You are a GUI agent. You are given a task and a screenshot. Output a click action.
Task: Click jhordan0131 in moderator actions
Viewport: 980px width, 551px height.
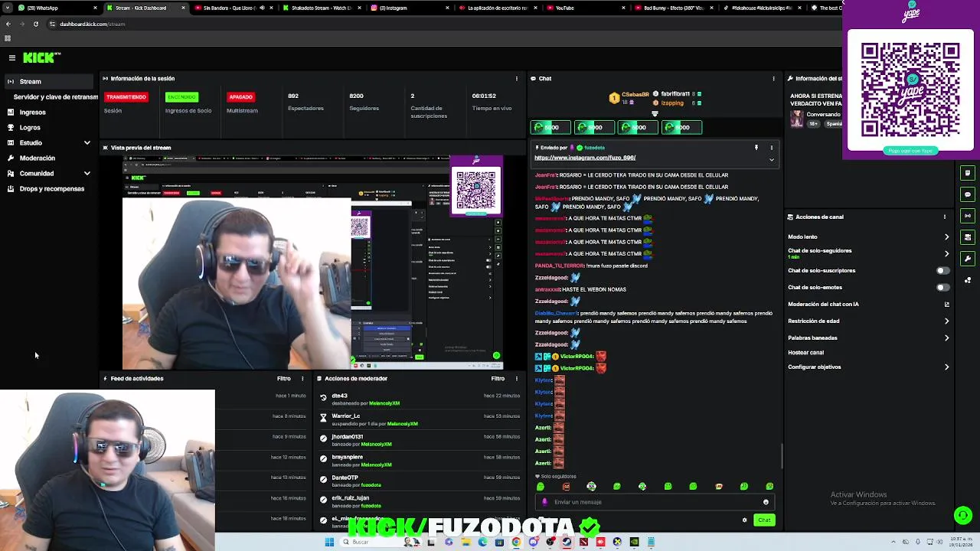(x=347, y=437)
